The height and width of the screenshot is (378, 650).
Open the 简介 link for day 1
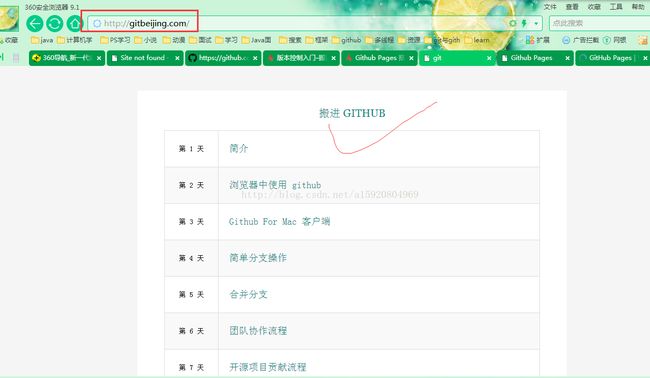coord(239,148)
